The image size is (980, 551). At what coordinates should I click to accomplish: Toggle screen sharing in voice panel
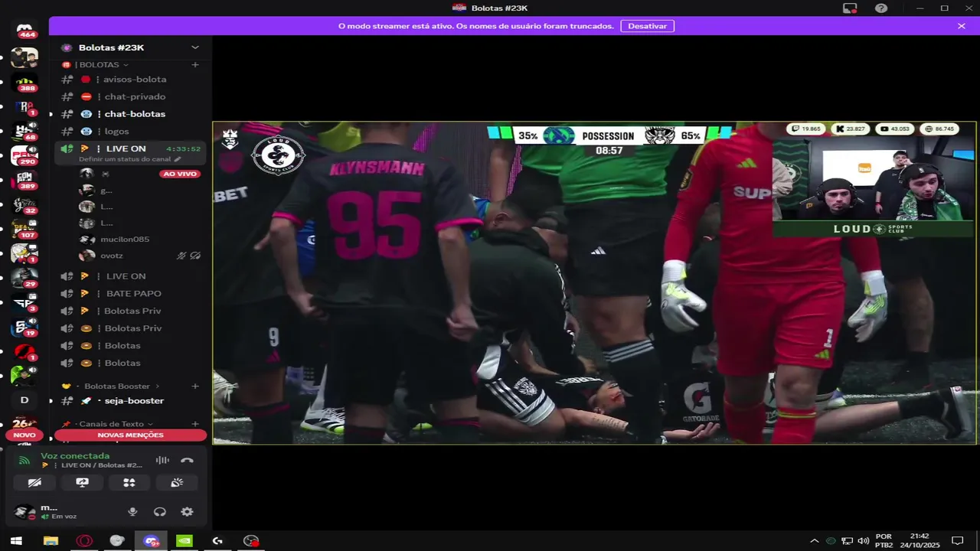(x=82, y=482)
